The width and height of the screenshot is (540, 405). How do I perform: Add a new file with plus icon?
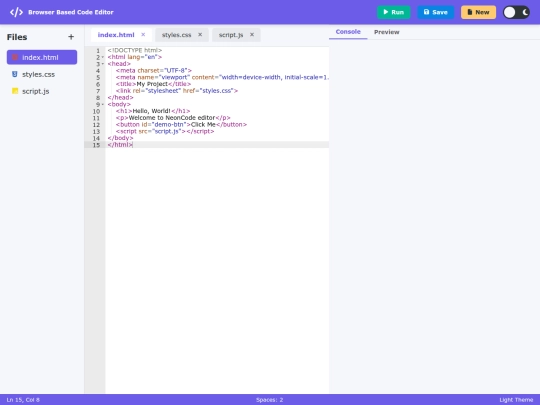[x=71, y=37]
